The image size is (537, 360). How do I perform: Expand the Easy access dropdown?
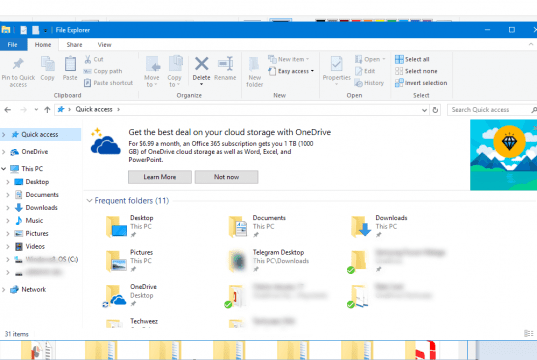[312, 71]
